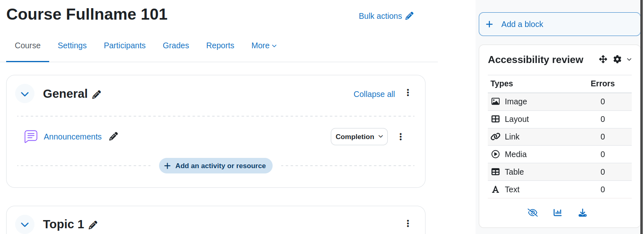Move the Accessibility review block
Image resolution: width=644 pixels, height=234 pixels.
click(x=603, y=59)
